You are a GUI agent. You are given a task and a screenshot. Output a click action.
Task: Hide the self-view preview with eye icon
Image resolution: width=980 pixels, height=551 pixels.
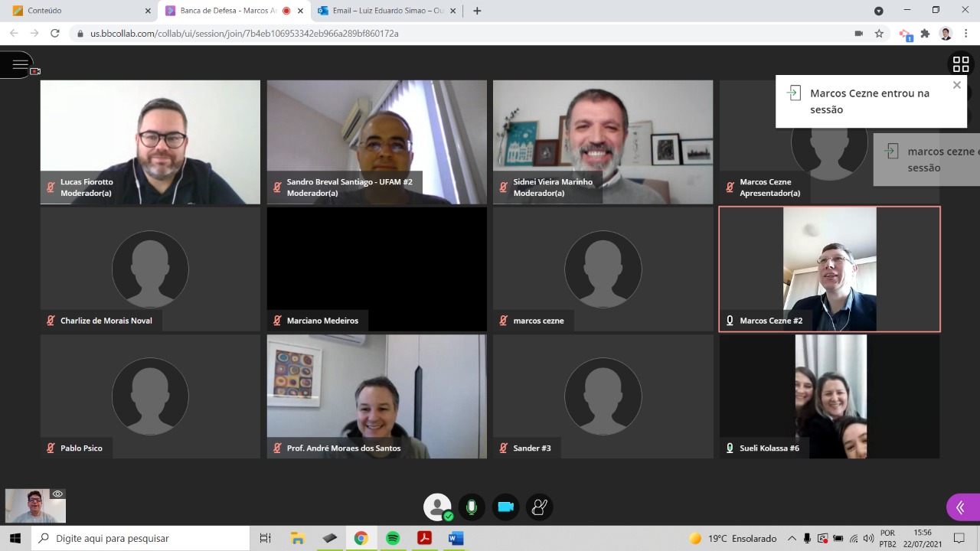pos(57,494)
